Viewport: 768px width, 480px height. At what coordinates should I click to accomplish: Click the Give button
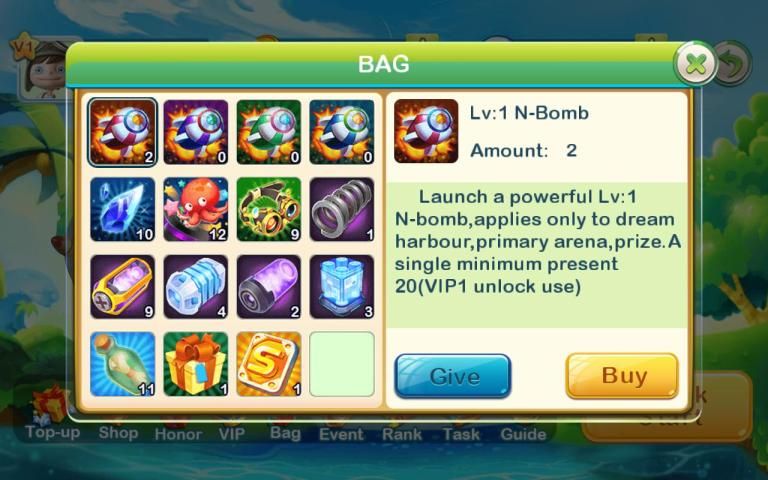453,376
